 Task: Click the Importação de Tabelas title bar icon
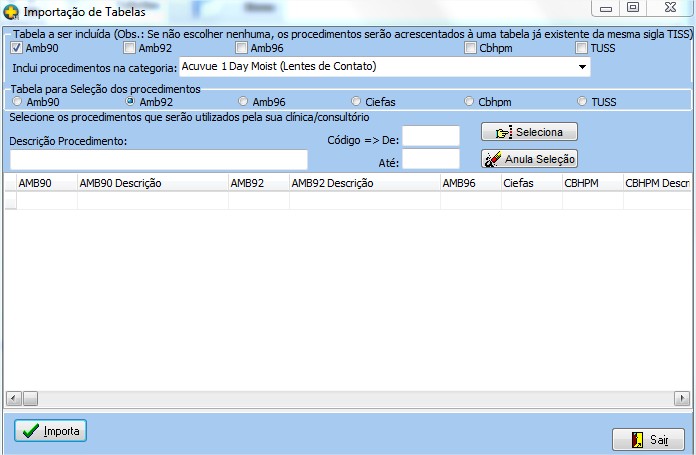[x=11, y=12]
